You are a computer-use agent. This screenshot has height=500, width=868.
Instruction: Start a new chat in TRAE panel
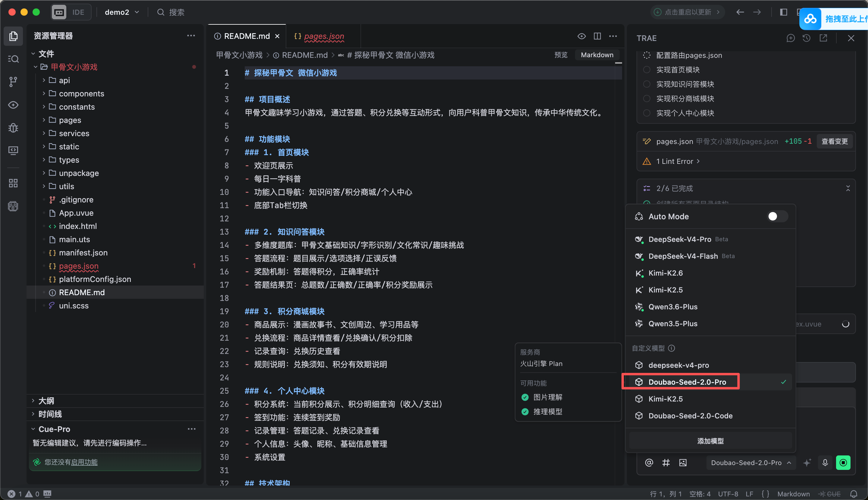(791, 38)
